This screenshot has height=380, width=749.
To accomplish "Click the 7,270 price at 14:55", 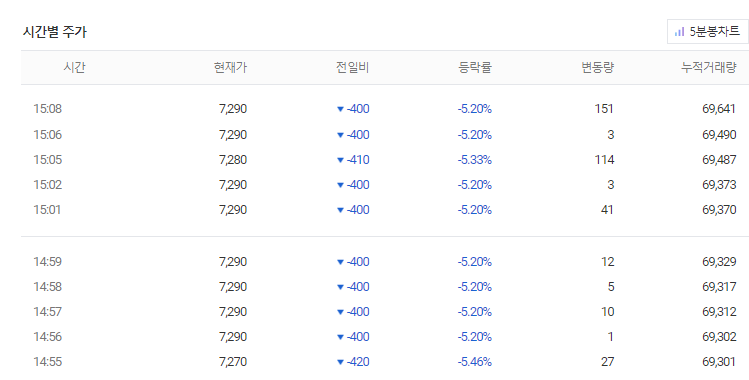I will pos(233,362).
